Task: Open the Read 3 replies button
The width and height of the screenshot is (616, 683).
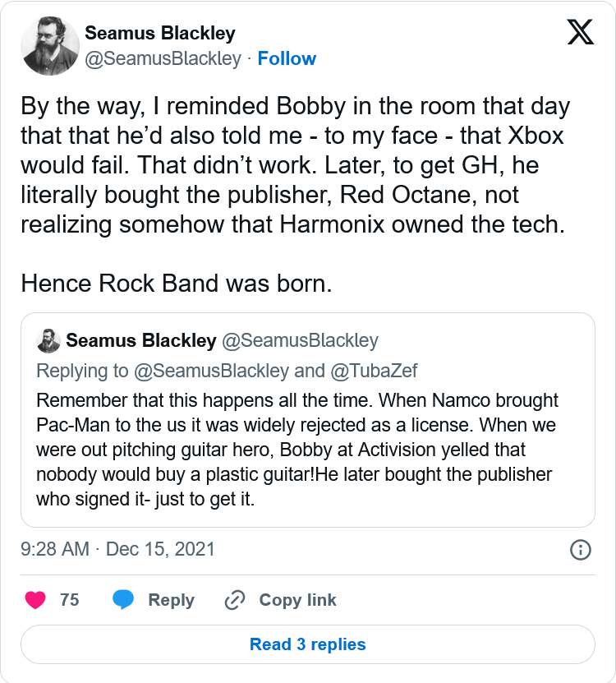Action: point(308,644)
